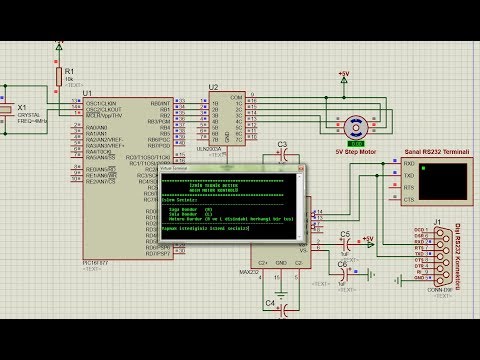Click the CTS pin label on RS232 terminal
The height and width of the screenshot is (360, 480).
(409, 199)
